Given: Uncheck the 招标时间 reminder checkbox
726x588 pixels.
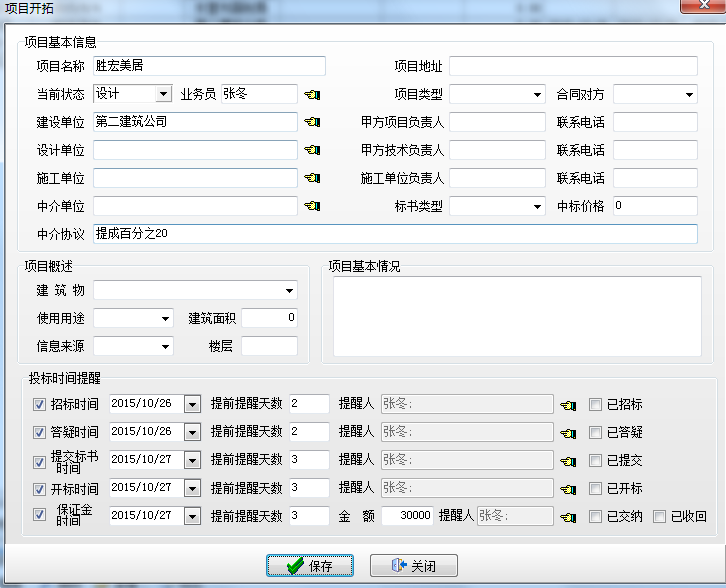Looking at the screenshot, I should (x=40, y=405).
